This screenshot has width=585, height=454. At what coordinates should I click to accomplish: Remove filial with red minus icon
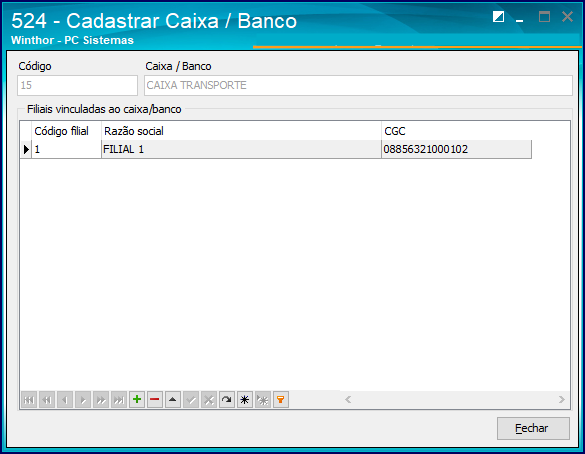(155, 400)
